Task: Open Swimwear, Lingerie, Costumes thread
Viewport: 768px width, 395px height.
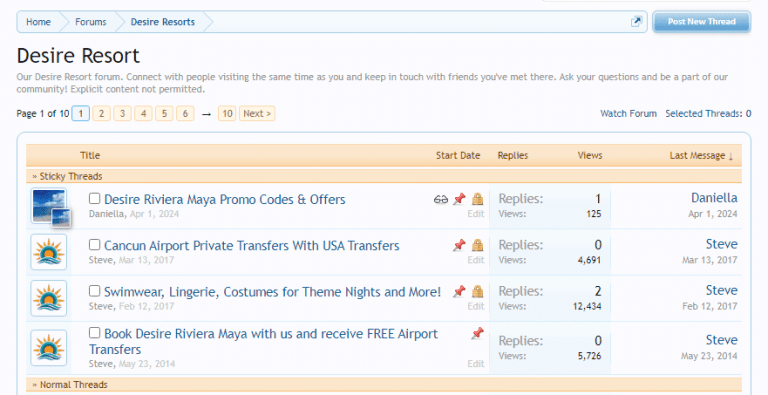Action: (272, 292)
